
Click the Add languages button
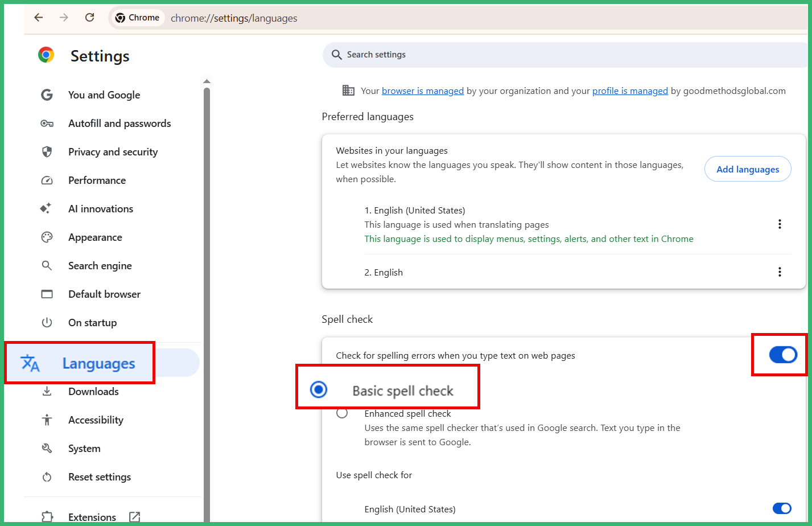[748, 169]
